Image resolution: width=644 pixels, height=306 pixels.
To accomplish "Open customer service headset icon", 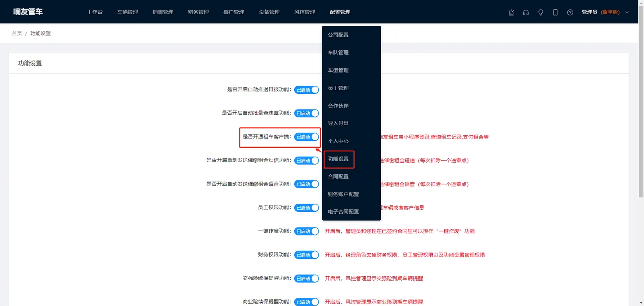I will pyautogui.click(x=526, y=12).
